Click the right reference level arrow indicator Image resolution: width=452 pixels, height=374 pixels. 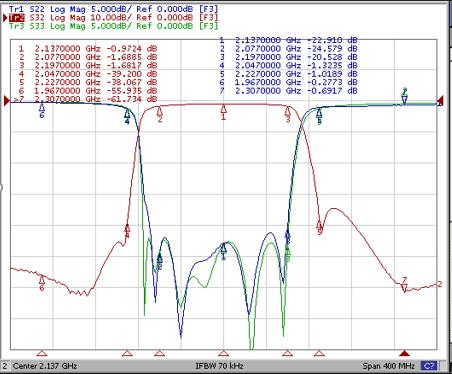441,100
